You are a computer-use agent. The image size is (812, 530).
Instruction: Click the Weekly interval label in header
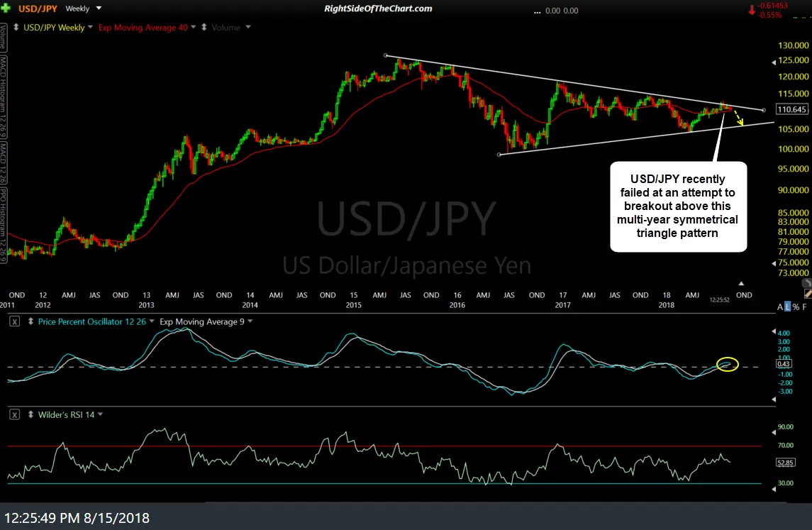click(77, 9)
